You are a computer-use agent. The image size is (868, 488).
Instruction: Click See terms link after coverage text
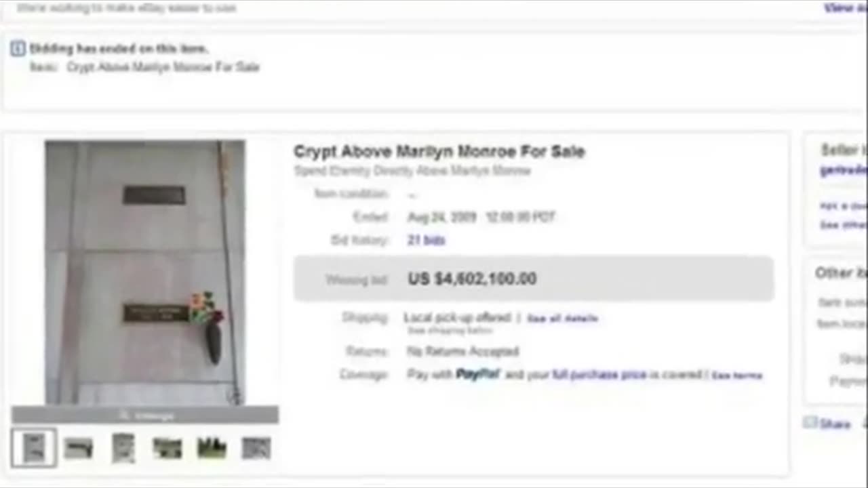(736, 375)
